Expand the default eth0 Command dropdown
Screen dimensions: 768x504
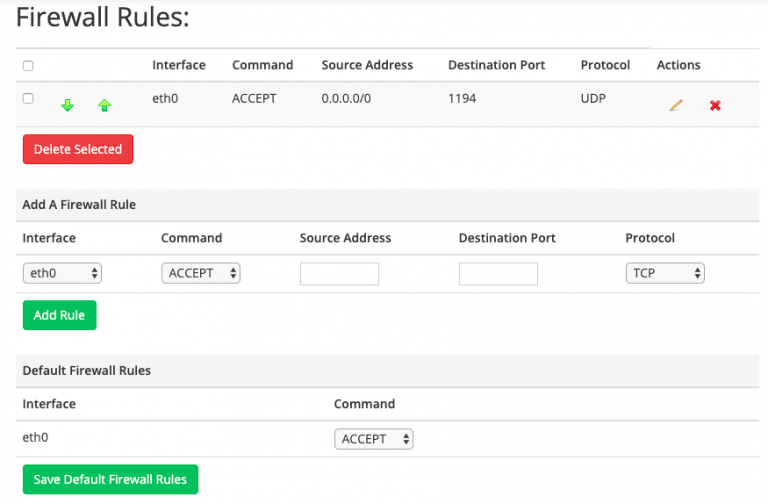click(374, 439)
